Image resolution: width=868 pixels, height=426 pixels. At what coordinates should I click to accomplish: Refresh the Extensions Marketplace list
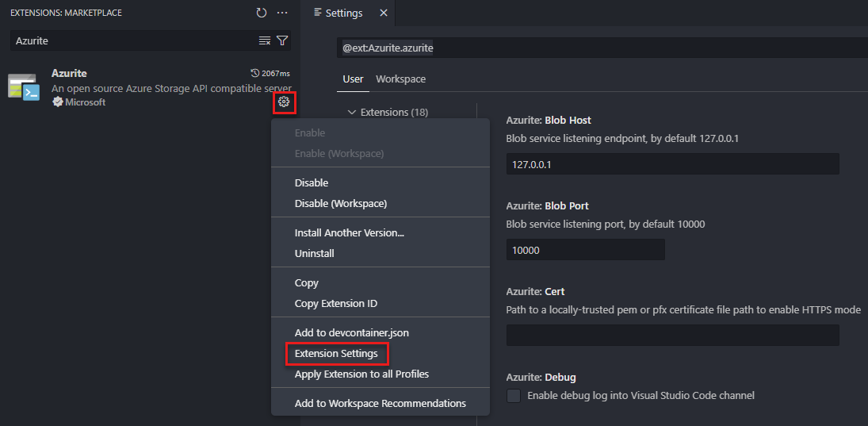262,12
